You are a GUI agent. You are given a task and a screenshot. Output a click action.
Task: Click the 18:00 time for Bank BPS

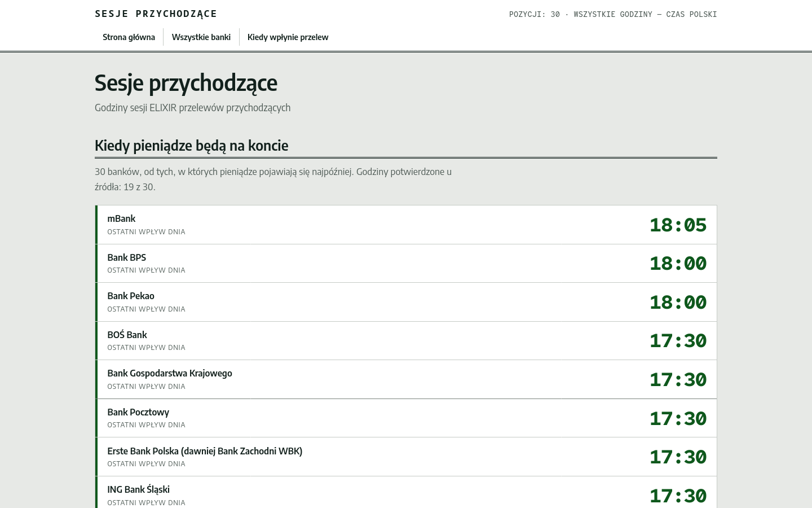click(678, 264)
